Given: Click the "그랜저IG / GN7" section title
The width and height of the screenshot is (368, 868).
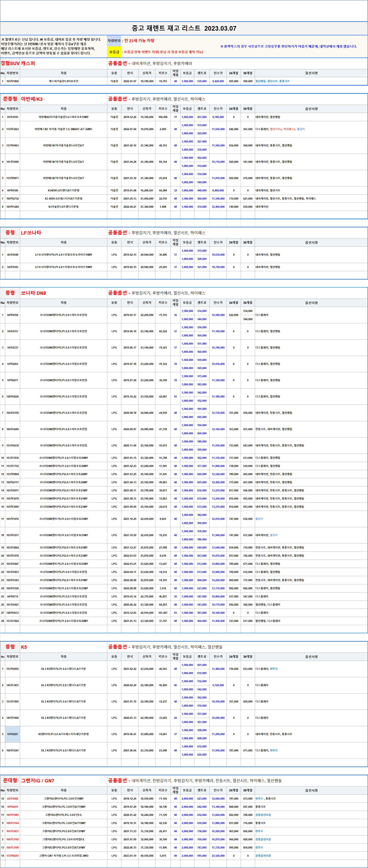Looking at the screenshot, I should [x=37, y=781].
